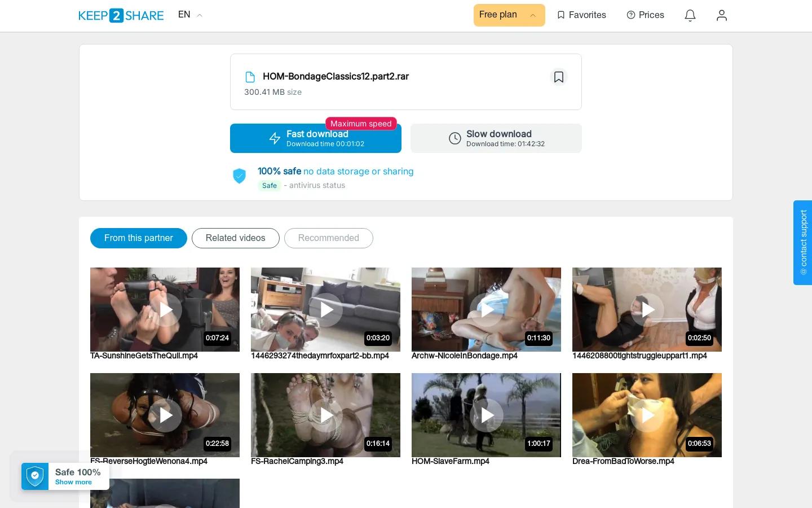Play the FS-RachelCamping3.mp4 video

coord(326,415)
